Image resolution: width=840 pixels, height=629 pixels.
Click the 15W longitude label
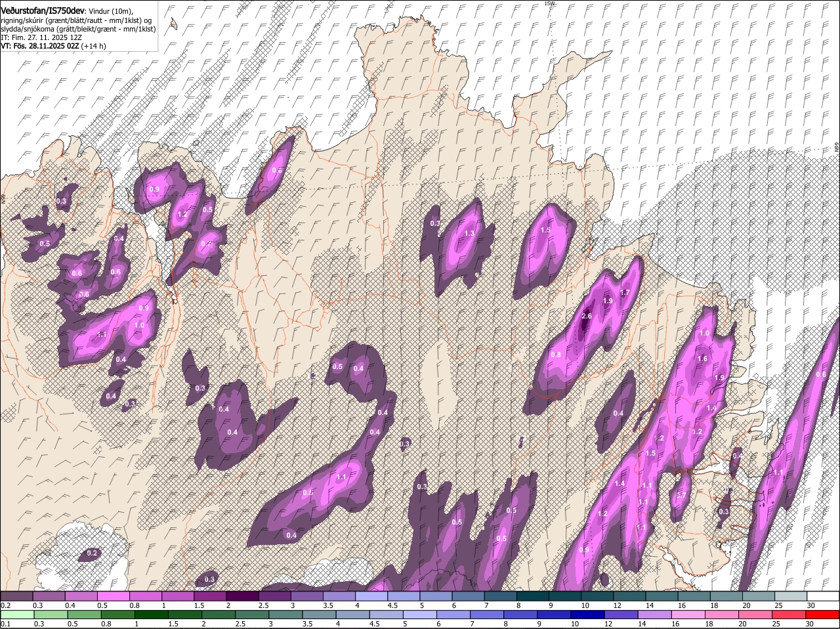(550, 3)
